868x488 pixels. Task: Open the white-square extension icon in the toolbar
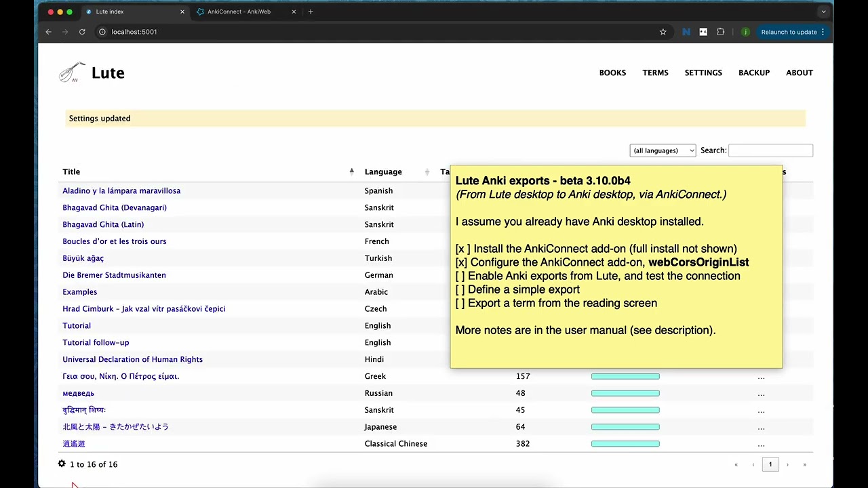(703, 32)
